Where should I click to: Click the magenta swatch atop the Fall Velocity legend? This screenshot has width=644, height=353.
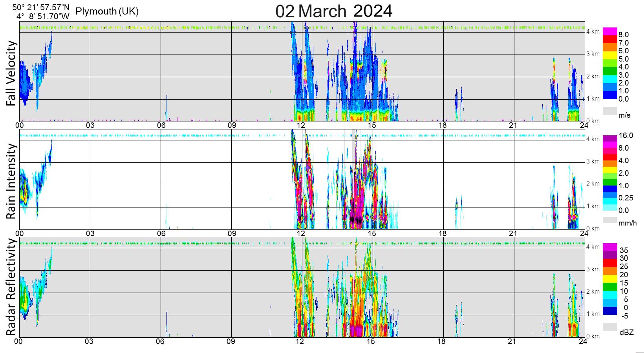click(610, 31)
